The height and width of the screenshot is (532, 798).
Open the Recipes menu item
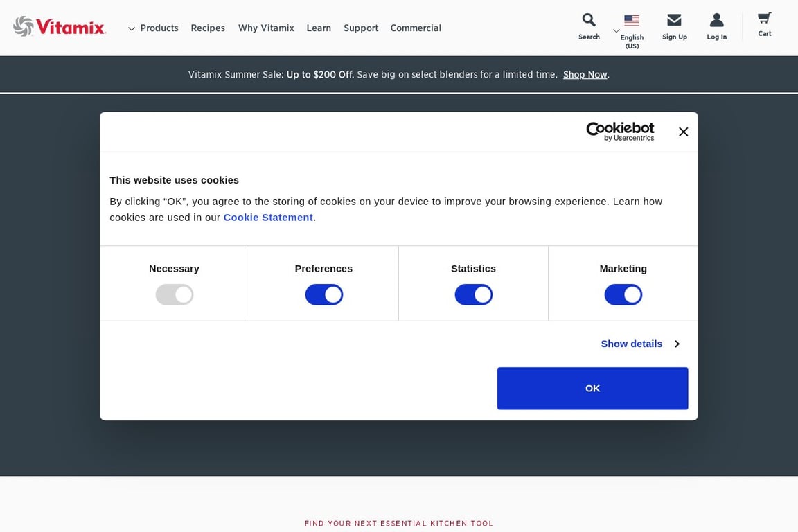[208, 28]
